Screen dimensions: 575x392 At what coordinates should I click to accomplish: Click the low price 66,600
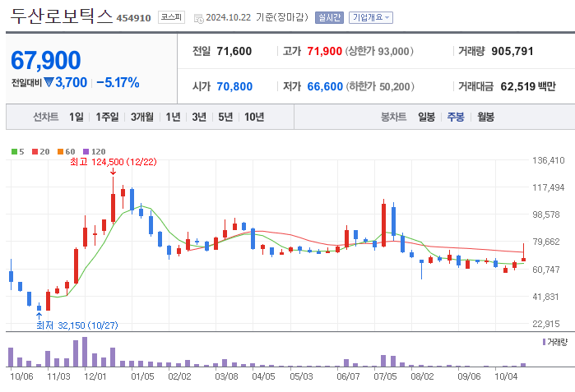click(325, 86)
